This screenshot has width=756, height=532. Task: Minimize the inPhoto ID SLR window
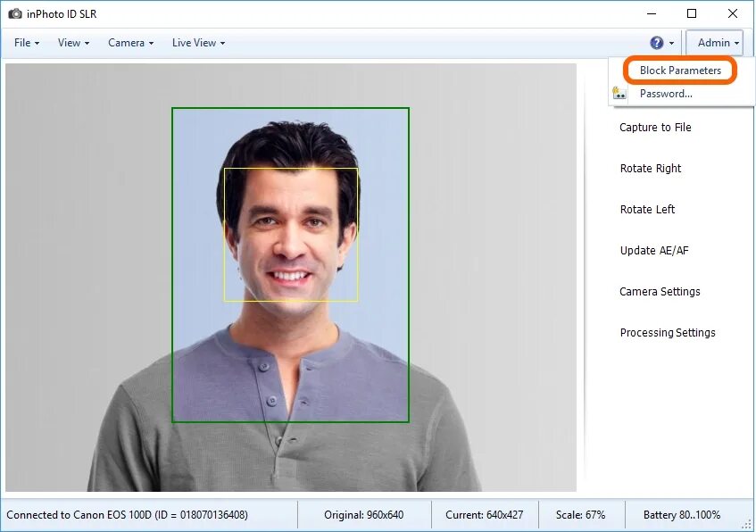652,13
